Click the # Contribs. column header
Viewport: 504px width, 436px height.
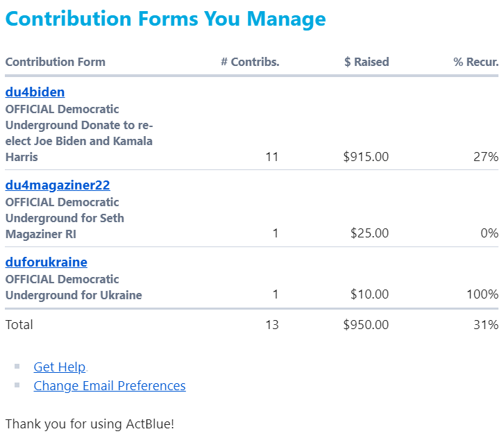[250, 62]
